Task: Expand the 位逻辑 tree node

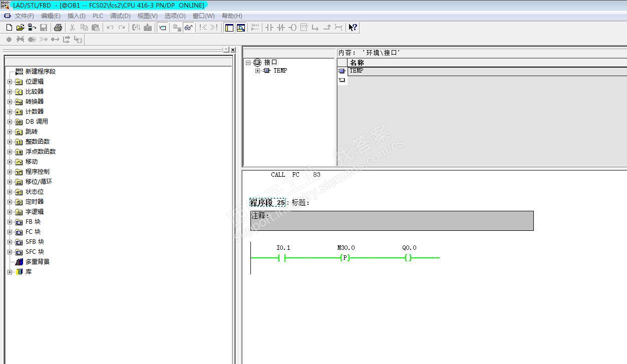Action: (10, 82)
